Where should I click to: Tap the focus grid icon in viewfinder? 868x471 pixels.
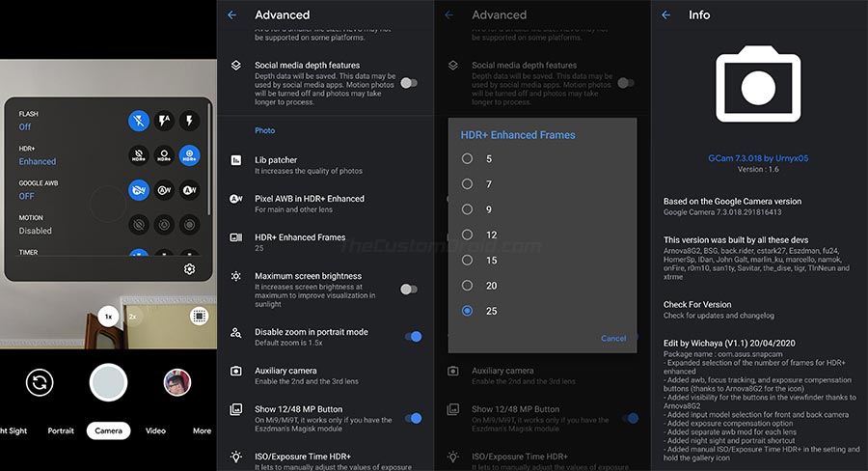coord(200,316)
